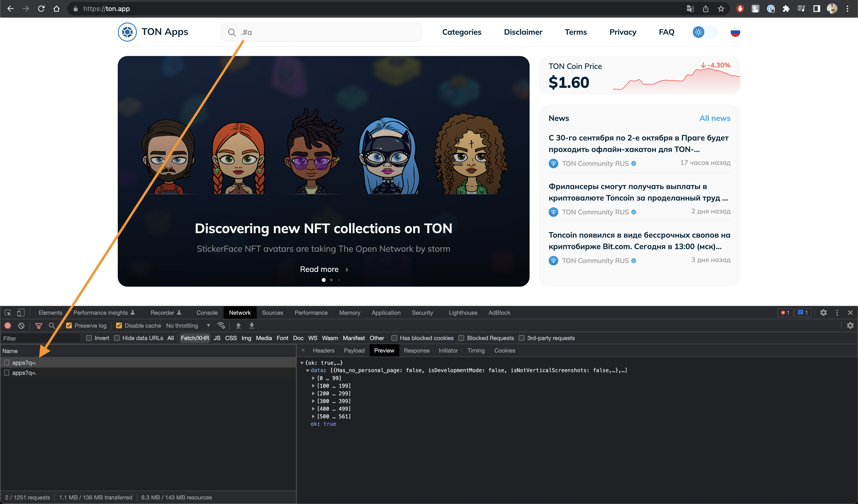Open network conditions settings icon

click(x=221, y=325)
